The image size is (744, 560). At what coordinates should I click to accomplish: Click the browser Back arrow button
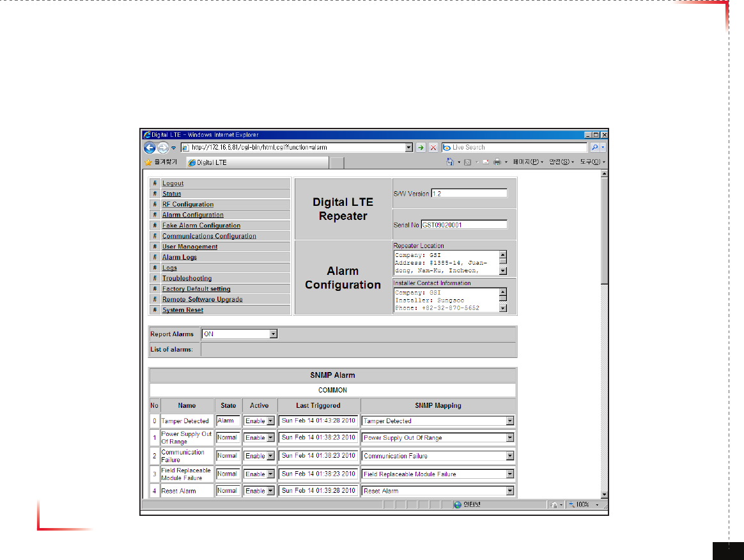[150, 148]
